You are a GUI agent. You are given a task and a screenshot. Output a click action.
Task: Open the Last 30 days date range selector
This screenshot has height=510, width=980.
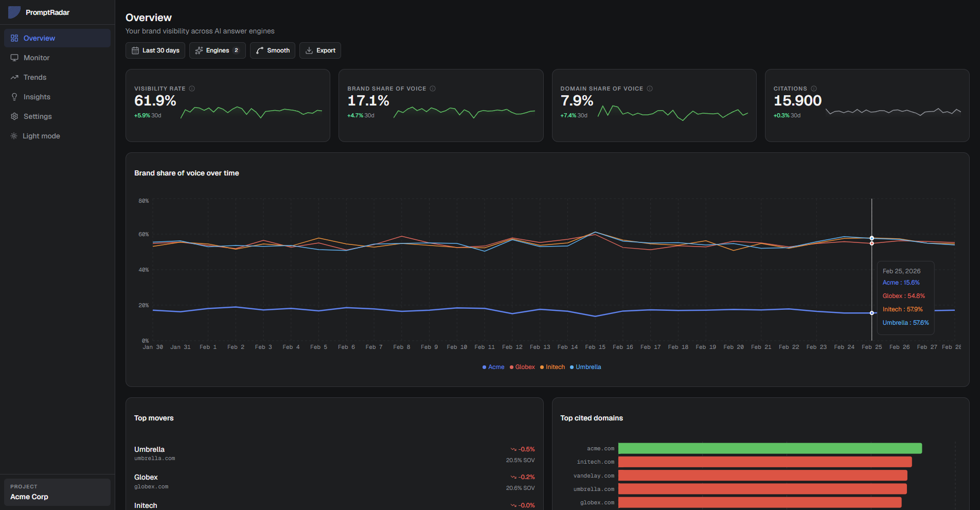pyautogui.click(x=155, y=50)
